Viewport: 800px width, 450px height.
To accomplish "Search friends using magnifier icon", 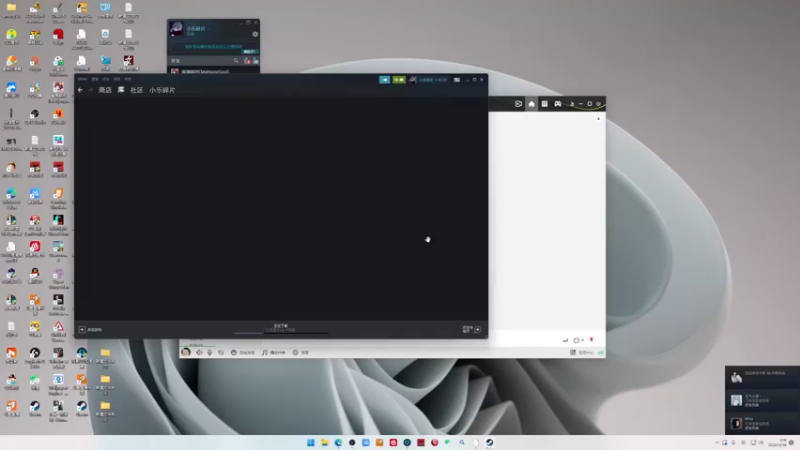I will pyautogui.click(x=236, y=61).
